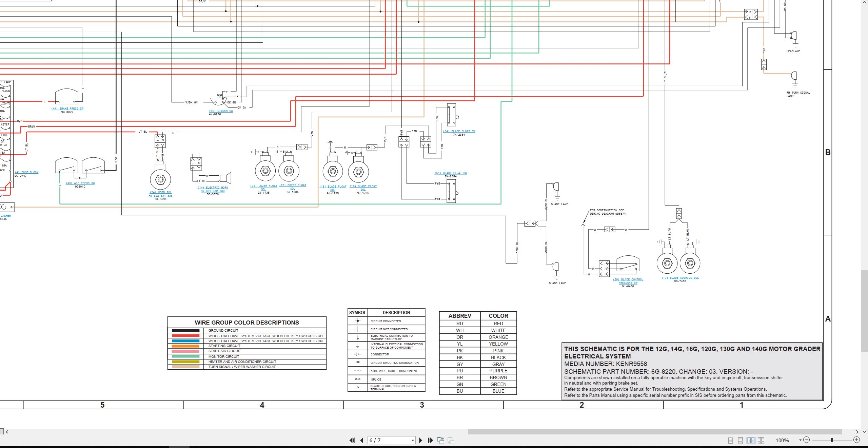
Task: Open the (45) AIR PRESS SW link
Action: pyautogui.click(x=80, y=183)
